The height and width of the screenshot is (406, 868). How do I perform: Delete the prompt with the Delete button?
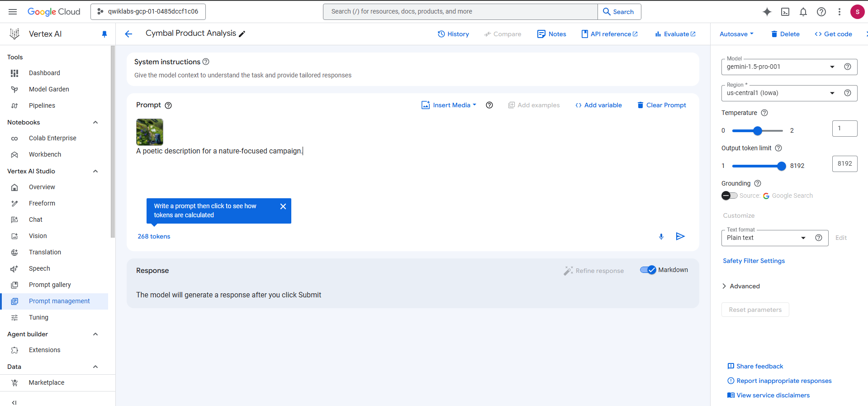pyautogui.click(x=785, y=34)
